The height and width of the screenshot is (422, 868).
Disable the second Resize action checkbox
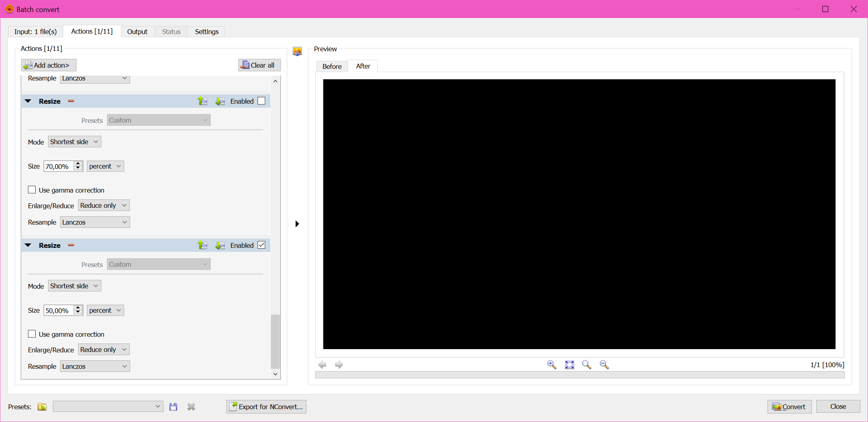tap(262, 245)
